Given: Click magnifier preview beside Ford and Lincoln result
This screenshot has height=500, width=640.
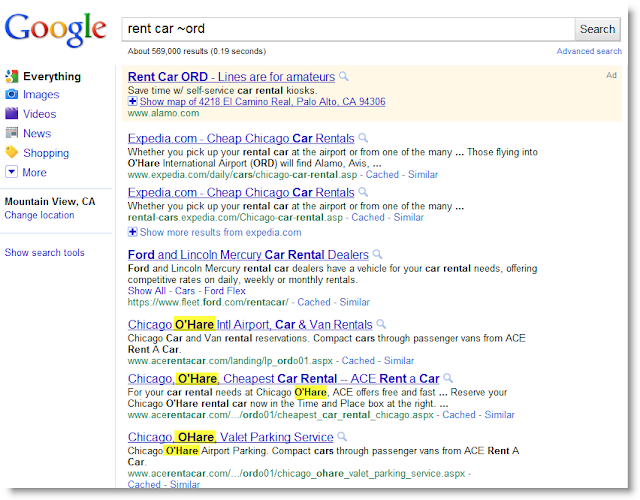Looking at the screenshot, I should pos(378,254).
